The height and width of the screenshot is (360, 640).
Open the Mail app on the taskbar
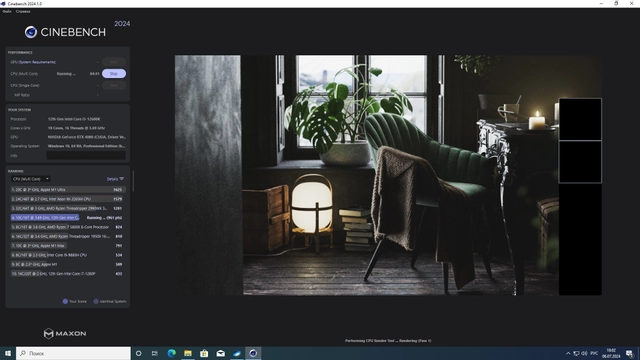(220, 353)
